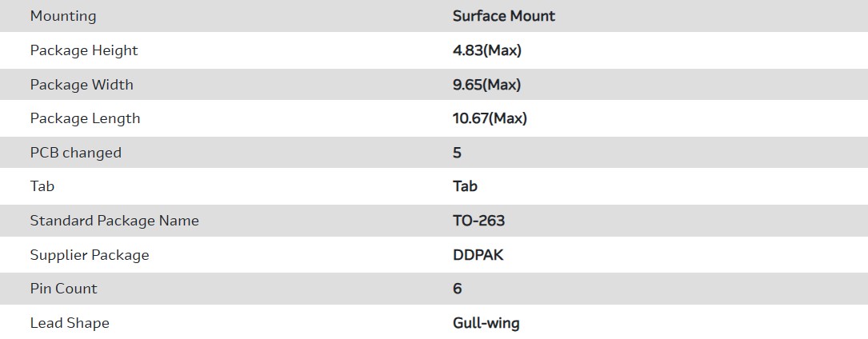
Task: Select the Gull-wing lead shape value
Action: point(486,323)
